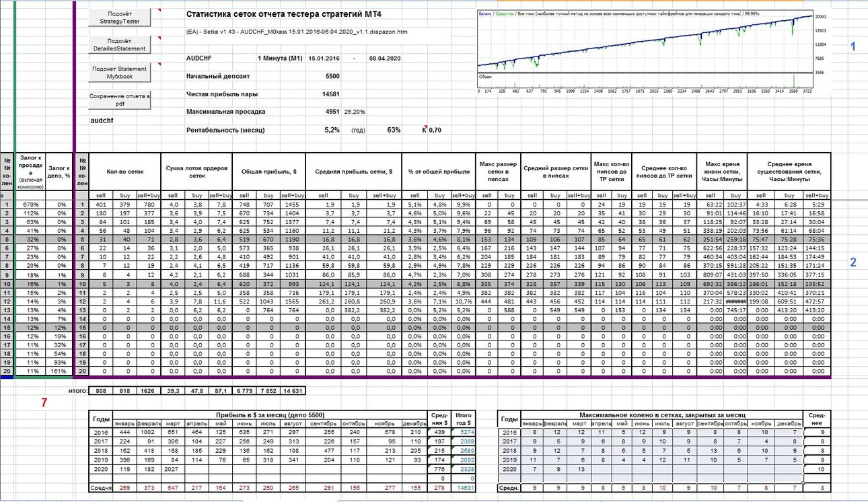Click the итого: totals label
Viewport: 868px width, 502px height.
(79, 390)
